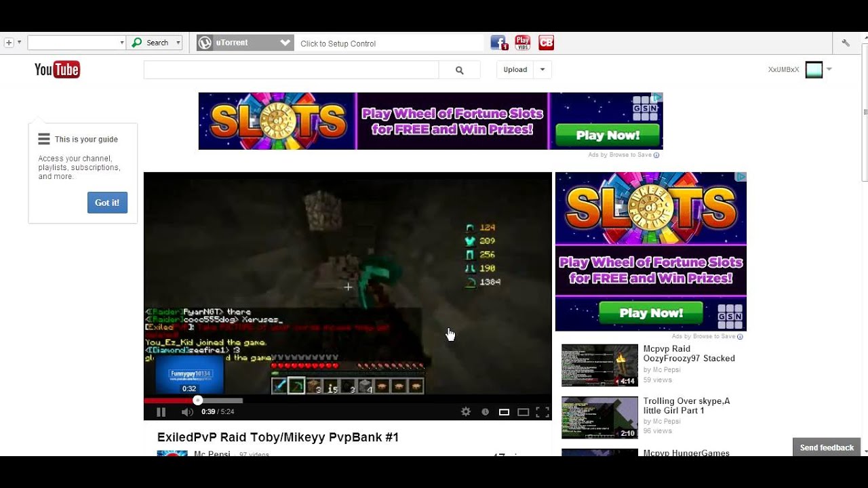Open Mc Pepsi channel name under video
The image size is (868, 488).
click(212, 453)
